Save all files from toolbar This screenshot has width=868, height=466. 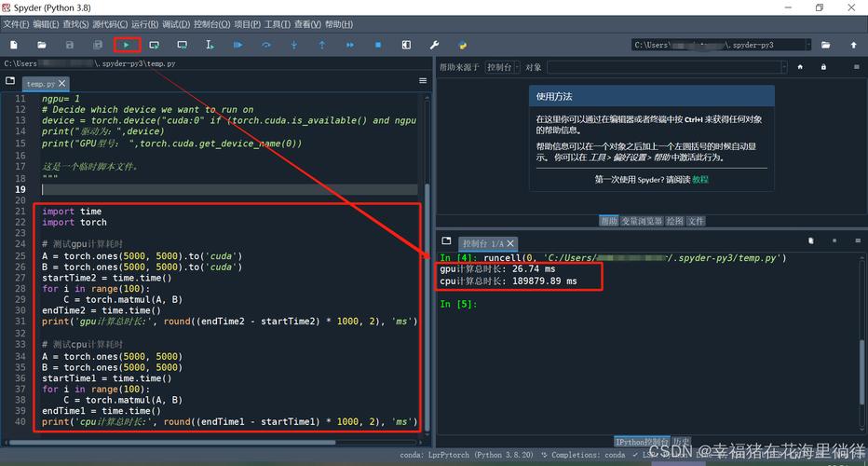click(98, 45)
